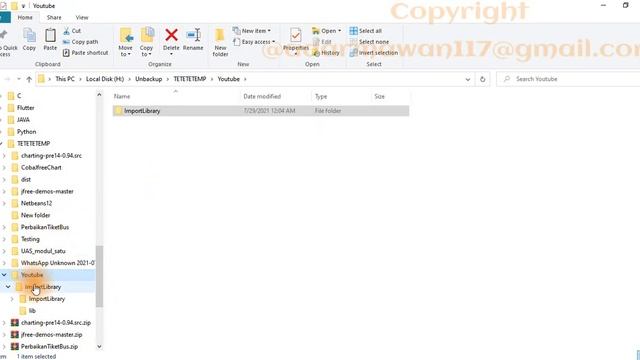This screenshot has height=360, width=640.
Task: Click Select none in ribbon
Action: pyautogui.click(x=369, y=42)
